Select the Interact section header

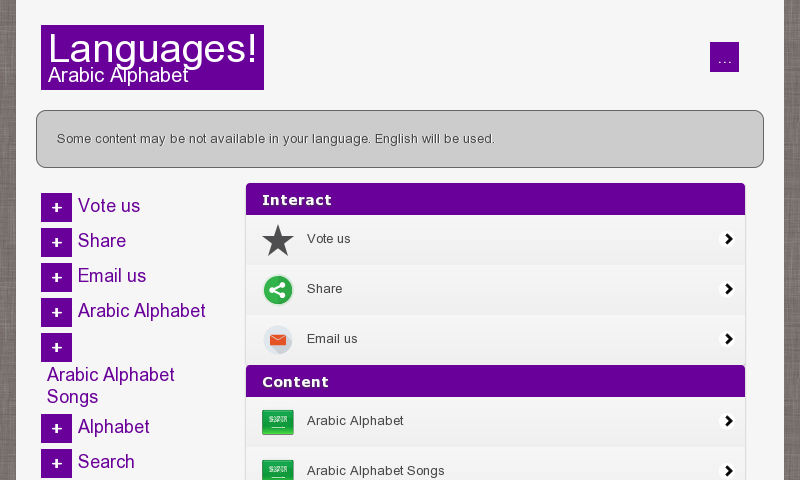pyautogui.click(x=495, y=200)
